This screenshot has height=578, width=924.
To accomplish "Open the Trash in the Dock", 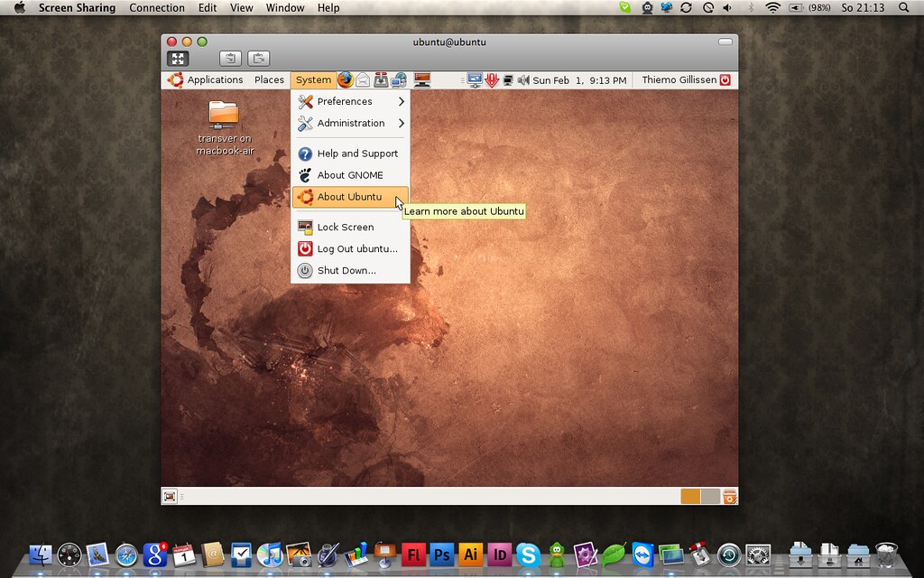I will click(886, 555).
